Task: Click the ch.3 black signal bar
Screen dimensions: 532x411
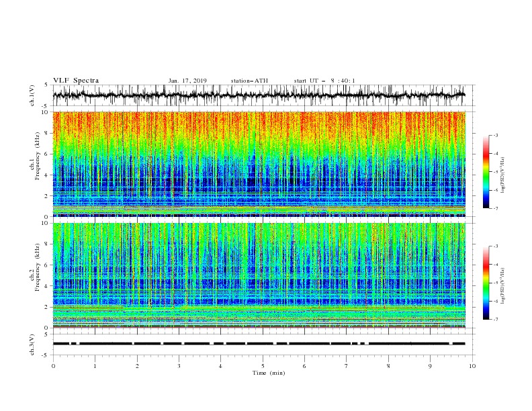Action: [259, 344]
